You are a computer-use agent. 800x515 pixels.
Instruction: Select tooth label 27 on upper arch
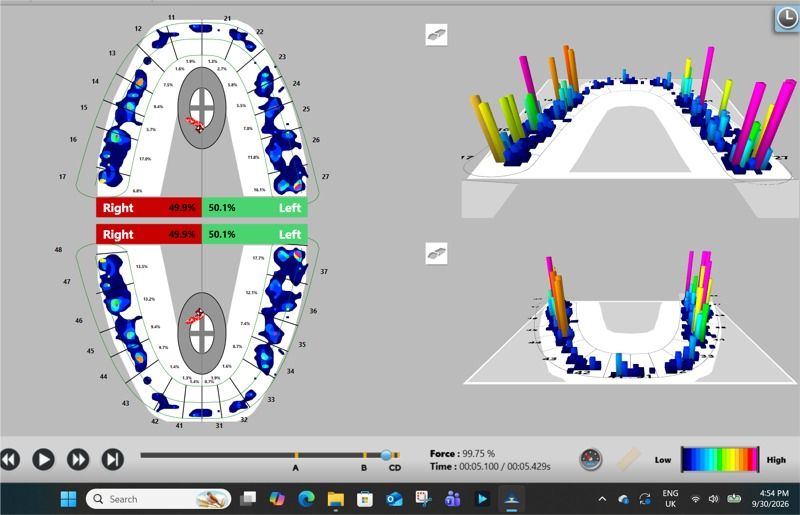326,177
